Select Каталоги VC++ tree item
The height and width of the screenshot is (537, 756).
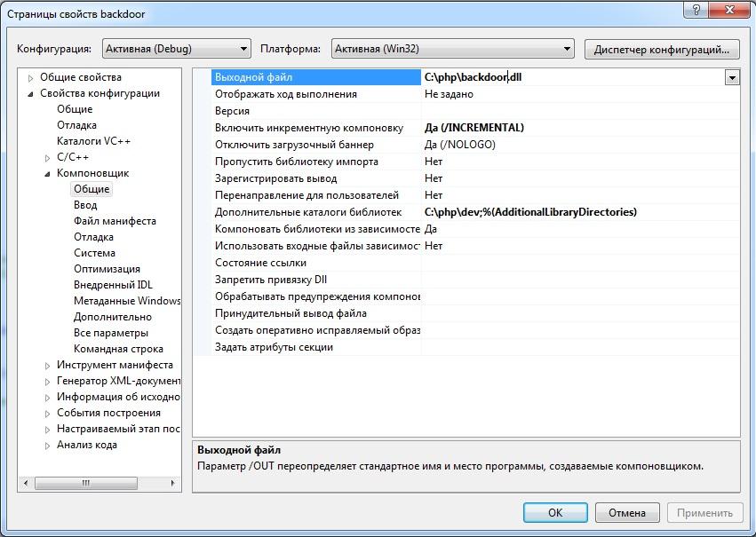pos(93,141)
